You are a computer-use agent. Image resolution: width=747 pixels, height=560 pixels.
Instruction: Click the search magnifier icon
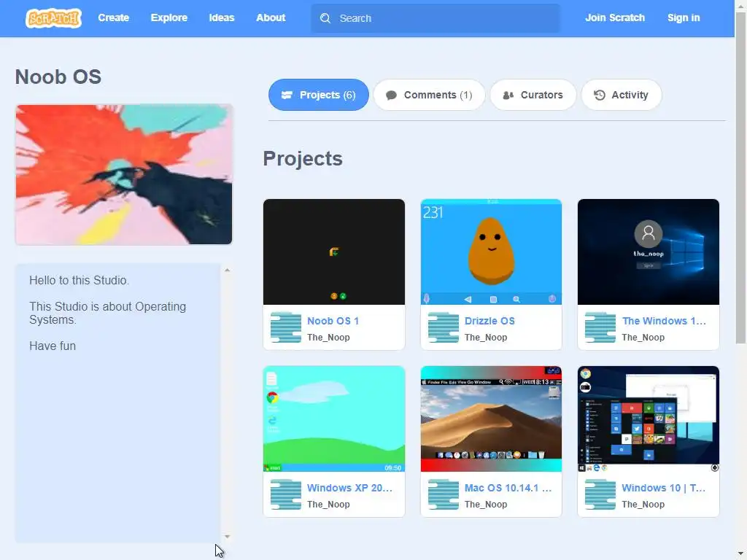tap(325, 18)
